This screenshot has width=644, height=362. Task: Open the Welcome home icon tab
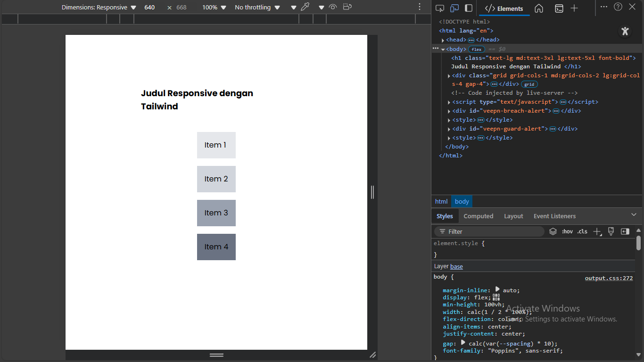tap(539, 8)
